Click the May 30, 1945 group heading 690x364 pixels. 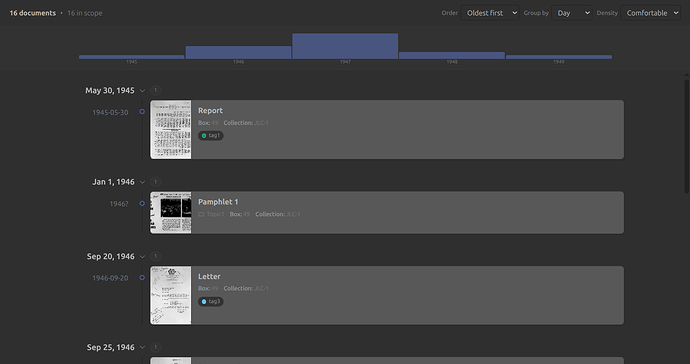110,90
